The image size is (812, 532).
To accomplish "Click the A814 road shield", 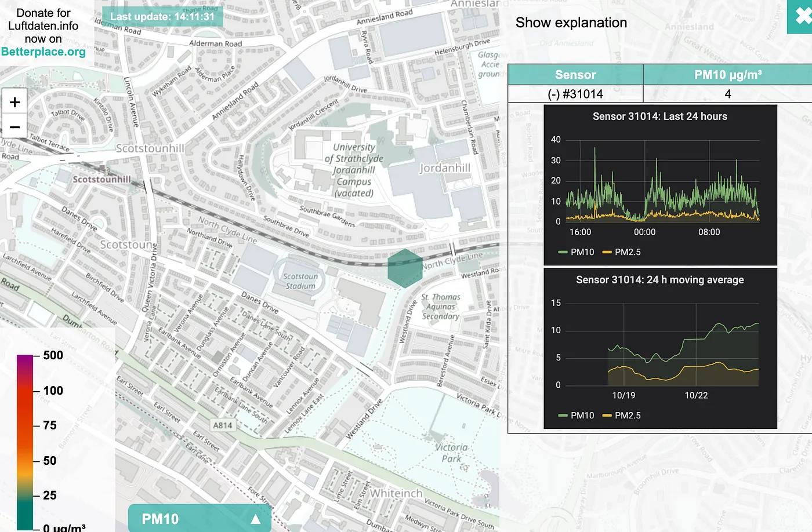I will pos(223,425).
